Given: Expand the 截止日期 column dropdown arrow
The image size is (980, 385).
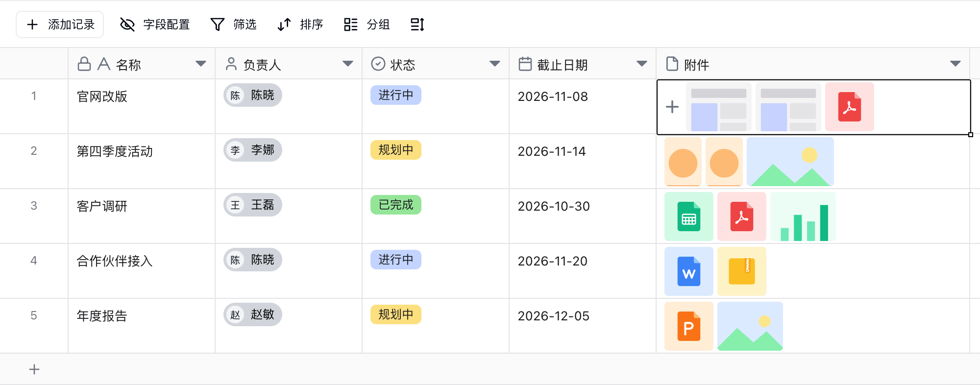Looking at the screenshot, I should pos(642,64).
